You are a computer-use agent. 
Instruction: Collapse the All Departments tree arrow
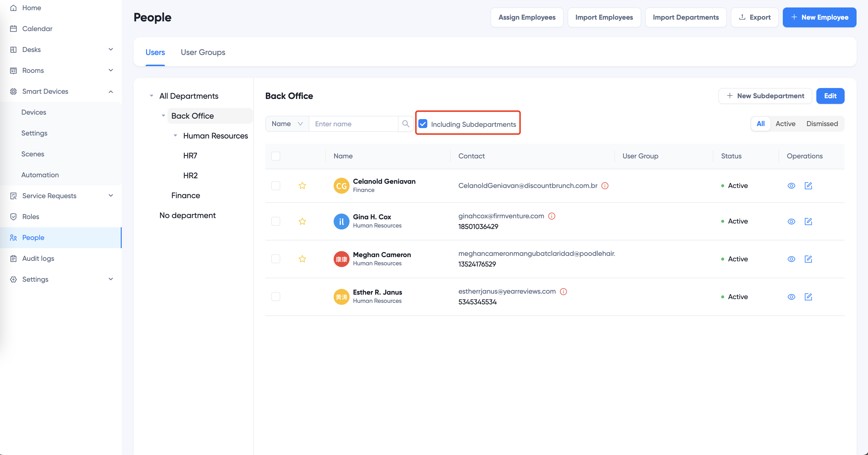[x=152, y=96]
